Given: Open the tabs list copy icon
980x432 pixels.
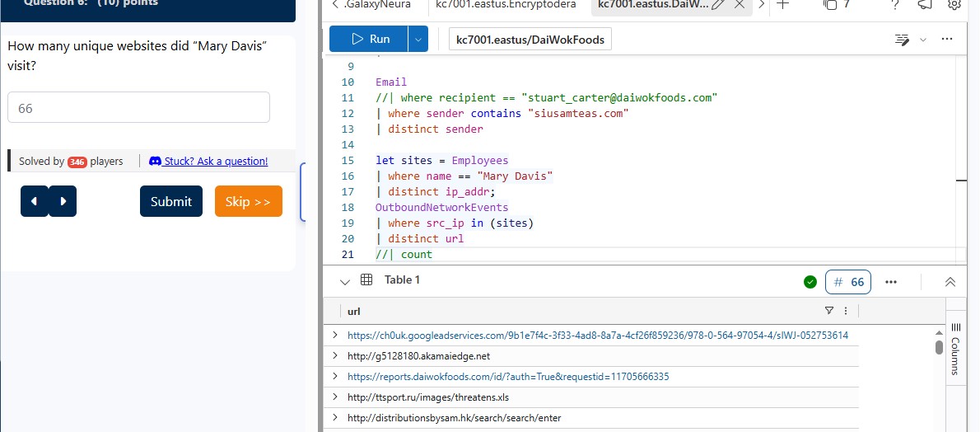Looking at the screenshot, I should pos(831,4).
